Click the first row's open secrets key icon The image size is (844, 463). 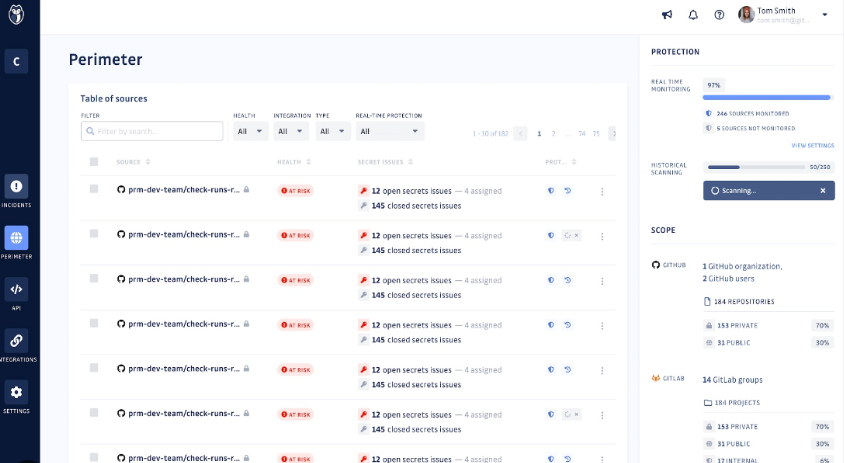363,191
